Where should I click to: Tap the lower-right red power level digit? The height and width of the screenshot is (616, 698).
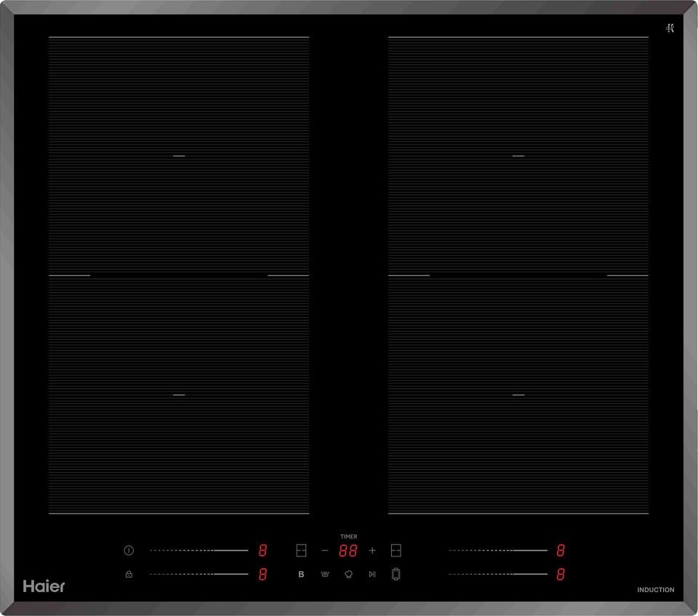[x=561, y=574]
